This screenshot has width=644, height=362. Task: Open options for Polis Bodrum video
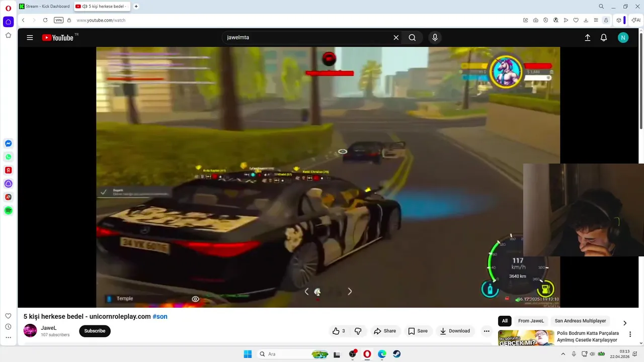(630, 334)
